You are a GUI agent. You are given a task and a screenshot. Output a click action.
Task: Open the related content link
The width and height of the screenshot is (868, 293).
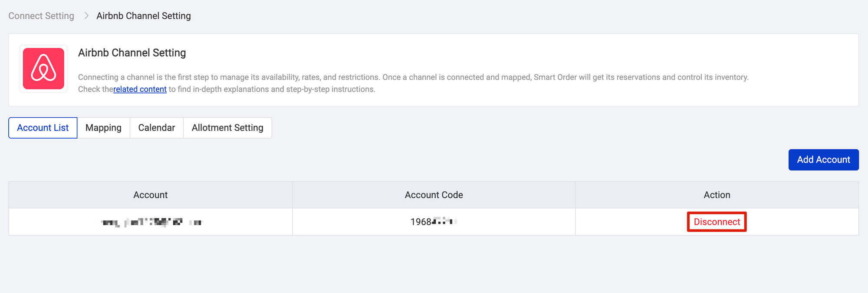pyautogui.click(x=140, y=89)
